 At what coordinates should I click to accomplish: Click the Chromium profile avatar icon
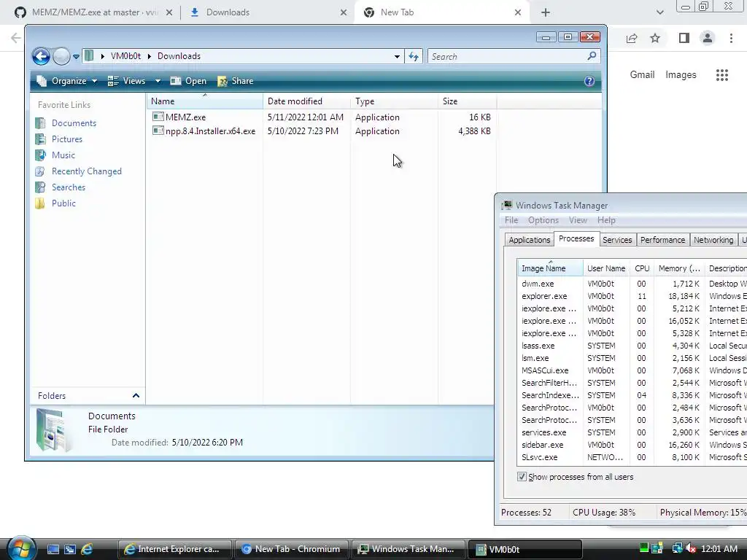click(708, 38)
